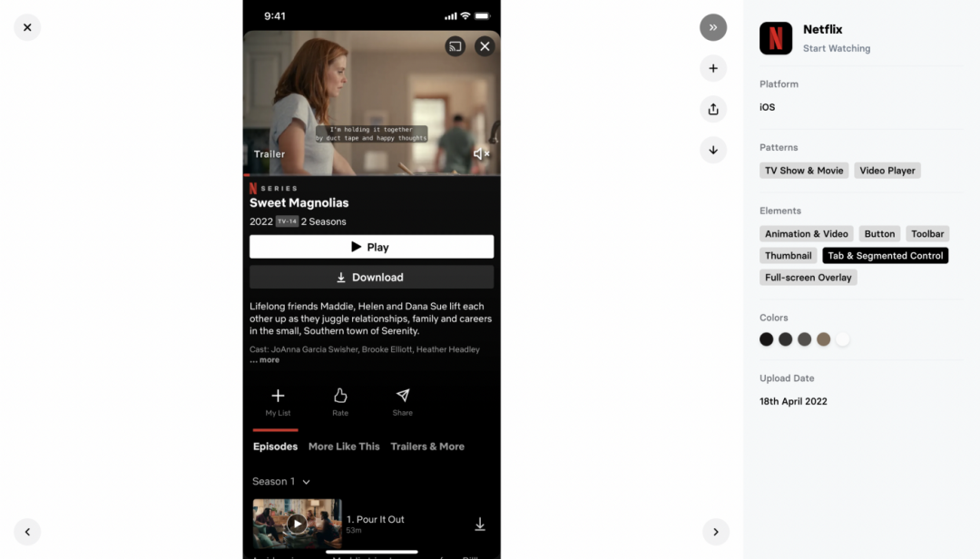Tap the Cast icon on the trailer
The height and width of the screenshot is (559, 980).
pos(455,46)
